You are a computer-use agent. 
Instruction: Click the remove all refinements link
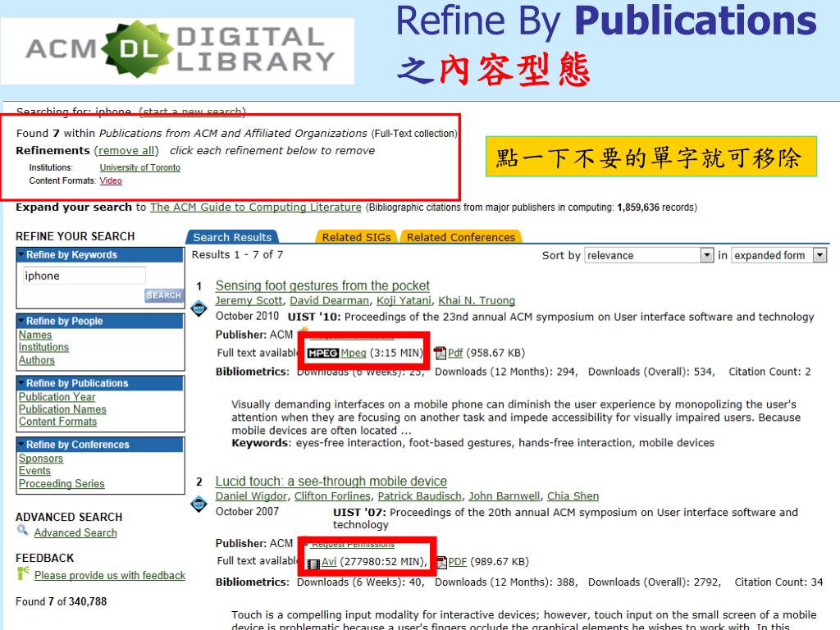tap(126, 151)
